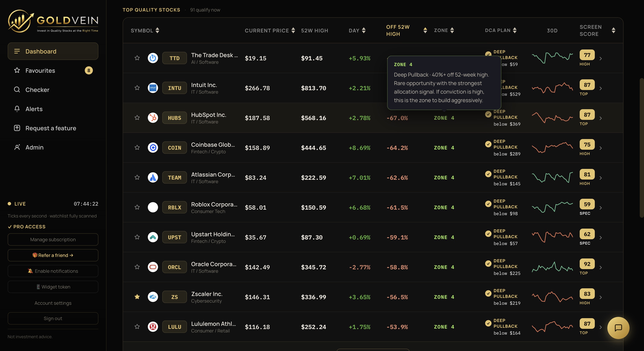Click the Upstart company logo
Screen dimensions: 644x351
(x=153, y=237)
